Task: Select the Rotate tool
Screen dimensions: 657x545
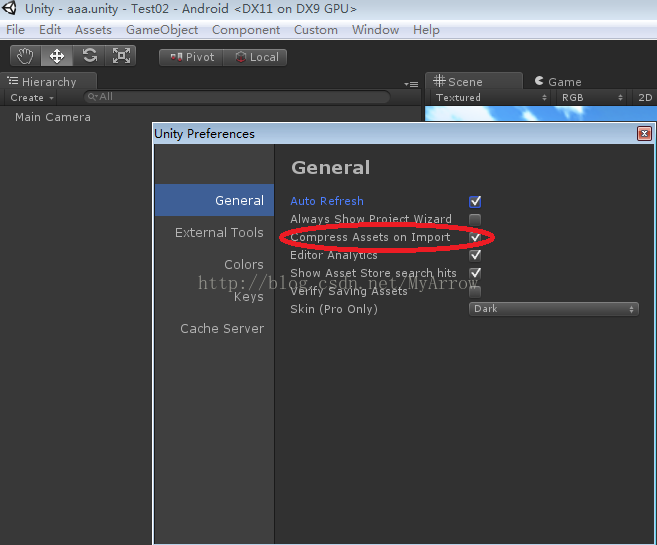Action: tap(89, 56)
